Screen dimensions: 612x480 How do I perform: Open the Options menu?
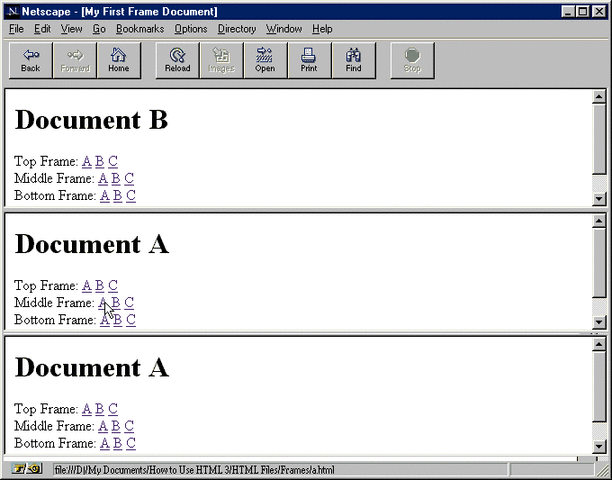[191, 29]
